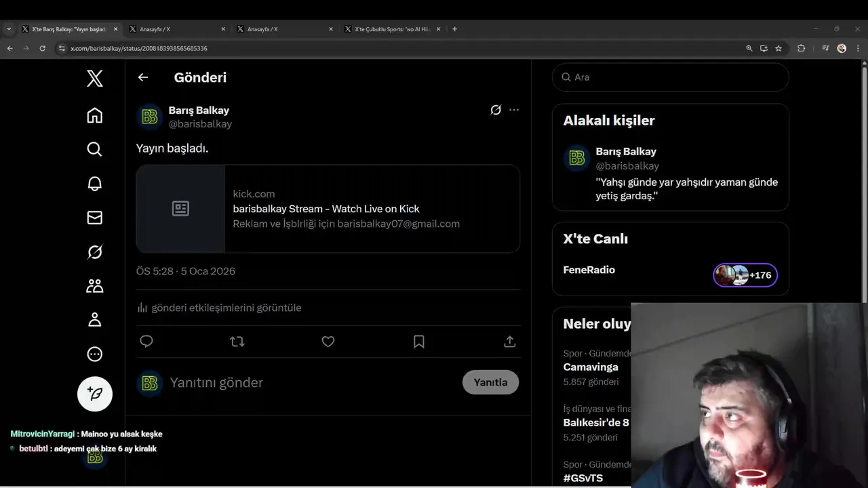Click the Yanıtla button
Viewport: 868px width, 488px height.
(x=490, y=382)
